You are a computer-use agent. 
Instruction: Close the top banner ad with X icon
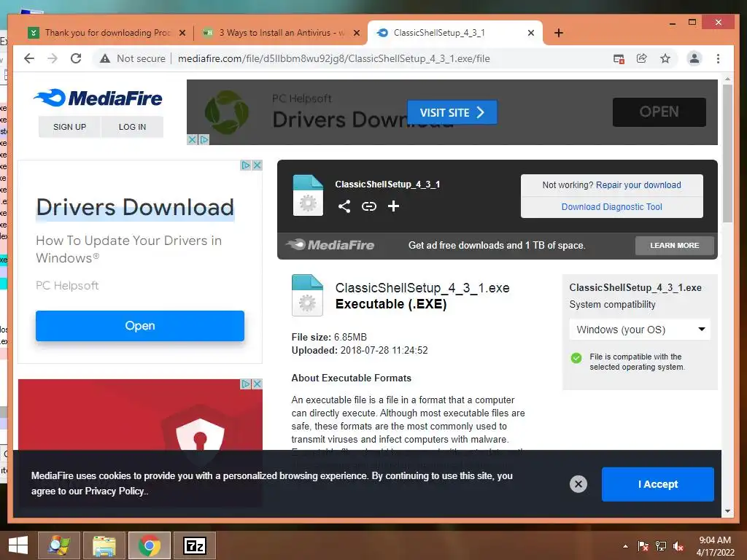[x=192, y=139]
